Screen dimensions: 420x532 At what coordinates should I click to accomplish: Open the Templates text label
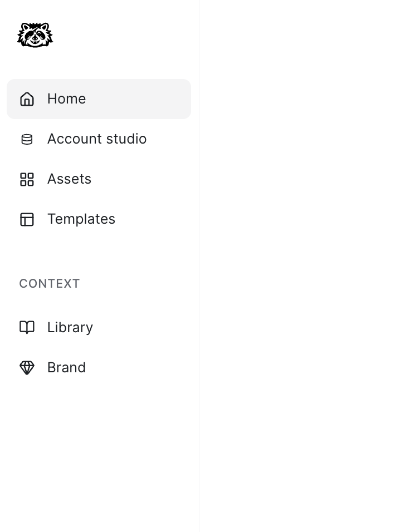81,219
